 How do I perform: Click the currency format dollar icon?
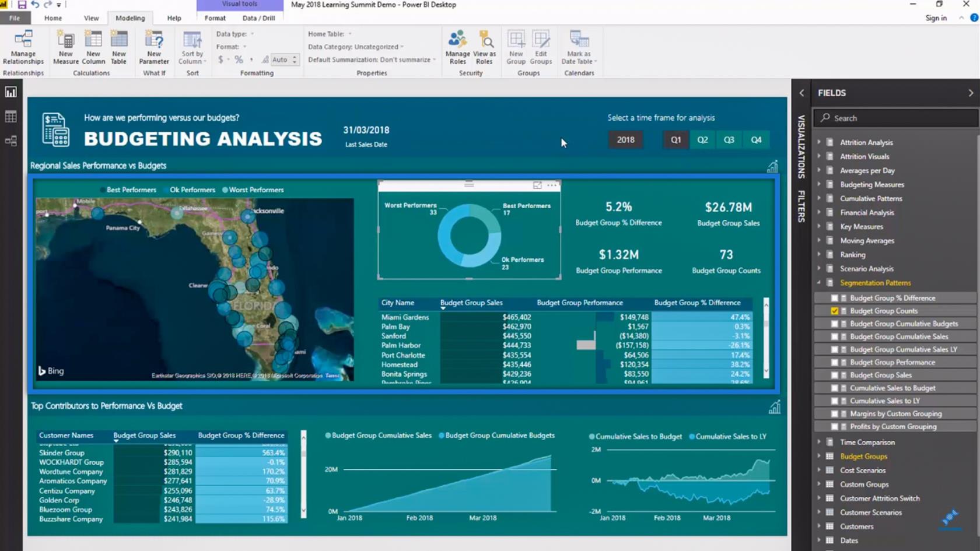[221, 59]
